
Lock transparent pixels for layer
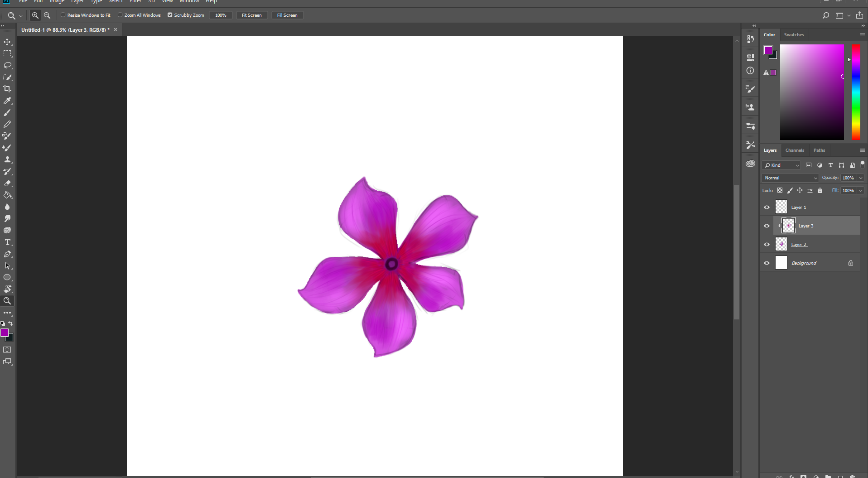[x=780, y=190]
